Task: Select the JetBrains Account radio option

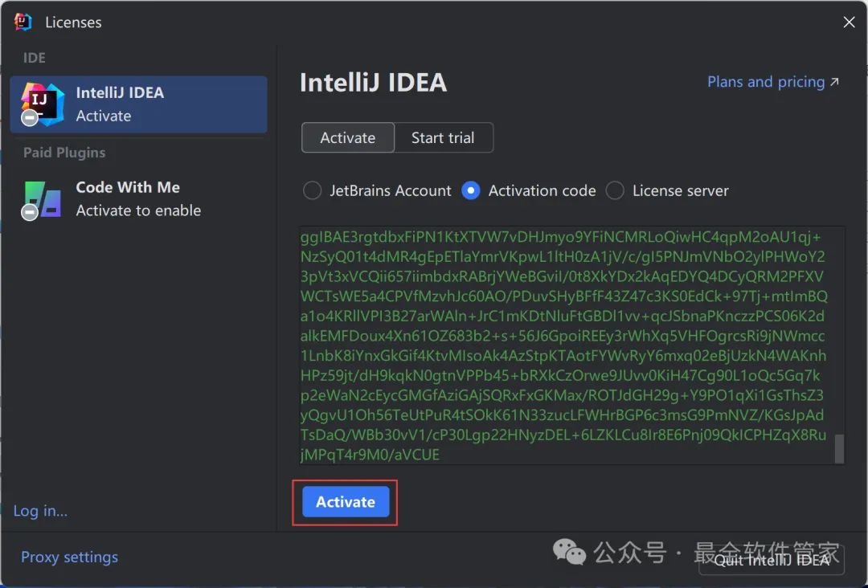Action: pyautogui.click(x=312, y=191)
